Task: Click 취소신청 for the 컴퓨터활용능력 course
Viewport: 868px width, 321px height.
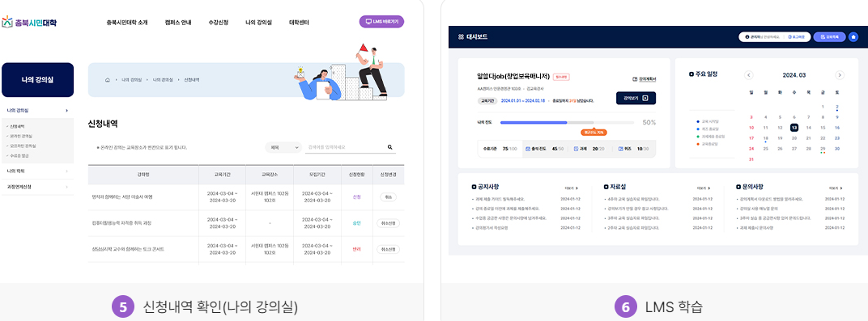Action: coord(388,223)
